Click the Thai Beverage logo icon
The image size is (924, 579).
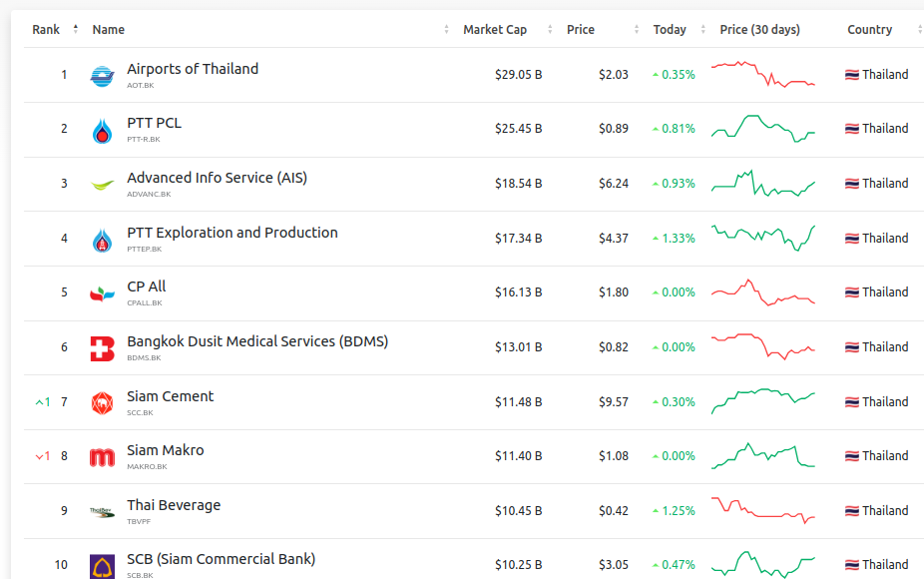pos(102,512)
